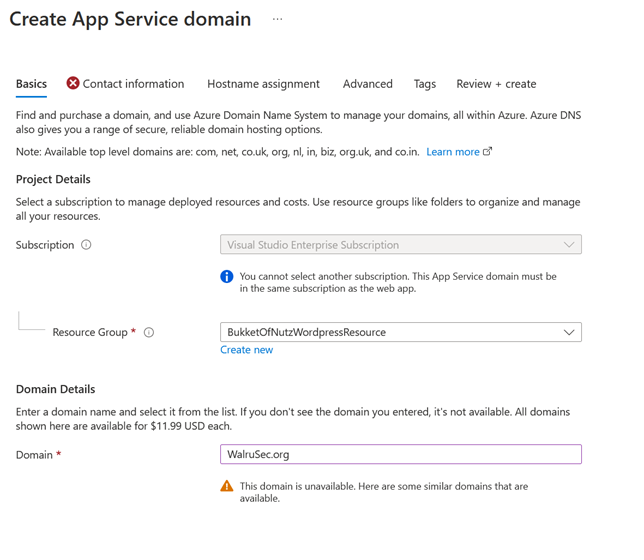Click the Create App Service domain heading
This screenshot has height=560, width=644.
coord(130,19)
